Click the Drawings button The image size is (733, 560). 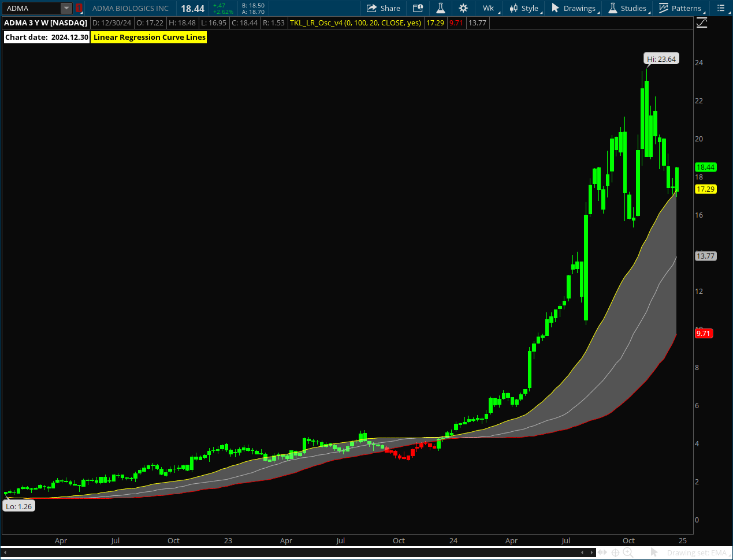574,8
